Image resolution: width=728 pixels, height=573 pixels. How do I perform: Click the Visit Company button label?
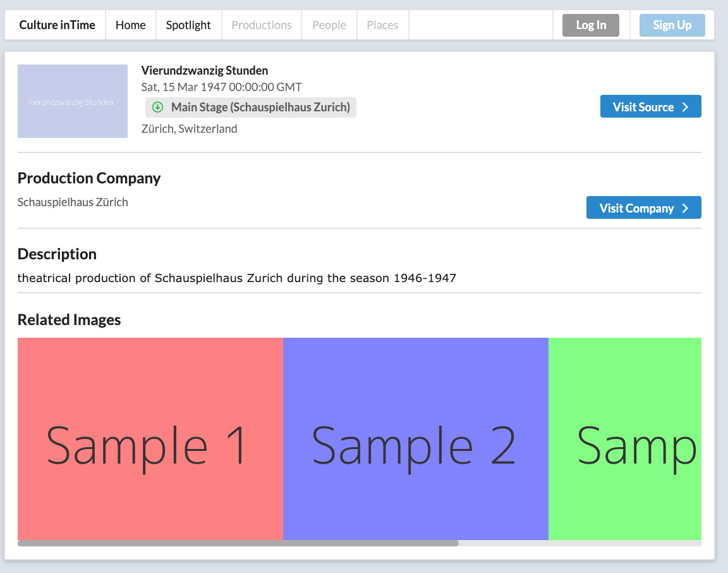coord(636,208)
